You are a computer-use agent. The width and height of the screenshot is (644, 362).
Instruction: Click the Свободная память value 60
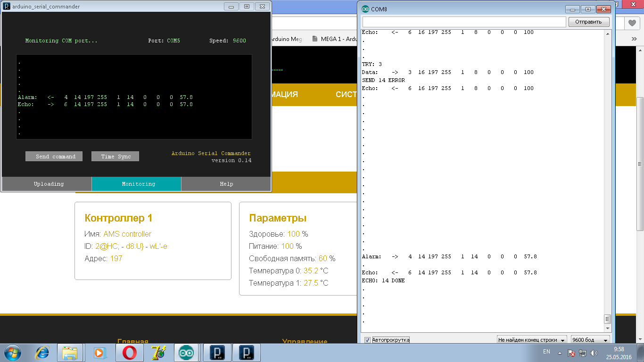(323, 259)
